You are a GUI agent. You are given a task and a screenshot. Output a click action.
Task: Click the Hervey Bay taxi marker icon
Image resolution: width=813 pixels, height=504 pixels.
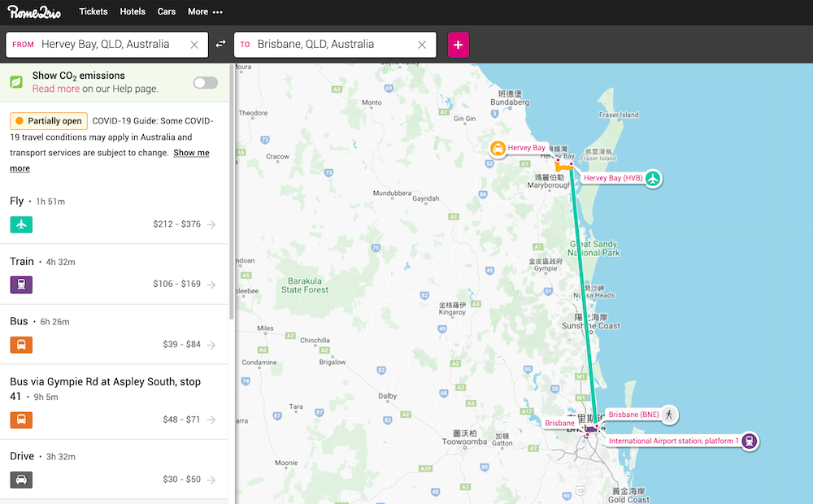click(498, 148)
